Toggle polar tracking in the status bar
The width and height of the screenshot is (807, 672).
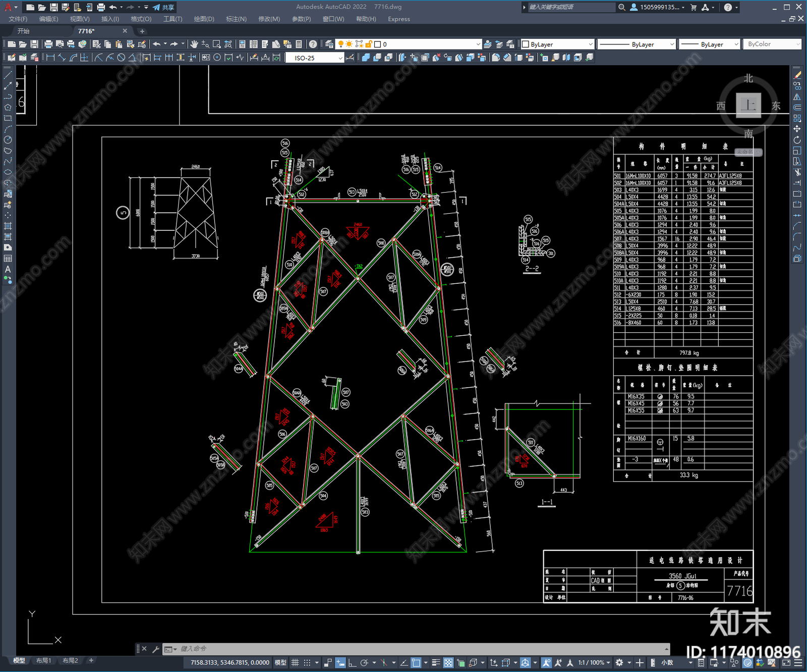click(364, 662)
